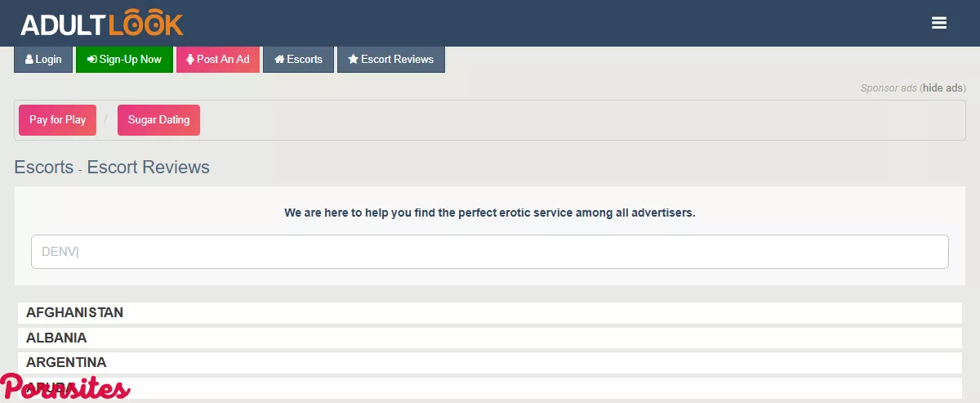Viewport: 980px width, 403px height.
Task: Click the star icon on Escort Reviews
Action: coord(353,60)
